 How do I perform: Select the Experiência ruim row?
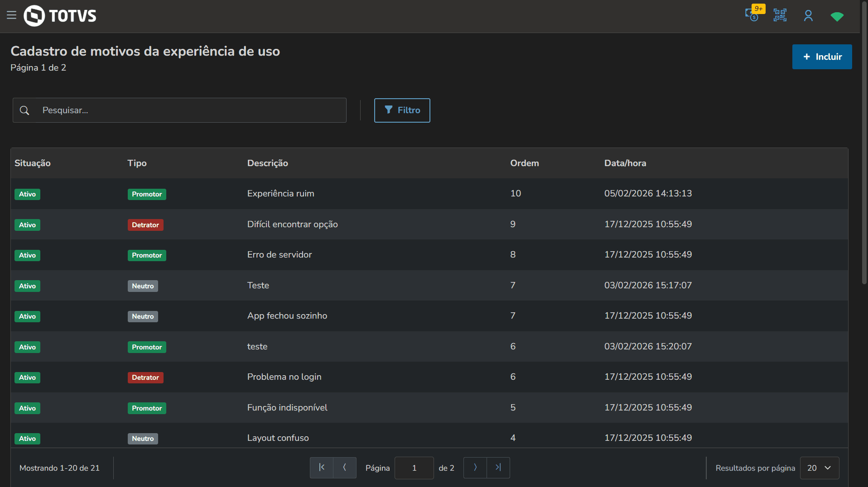point(280,194)
